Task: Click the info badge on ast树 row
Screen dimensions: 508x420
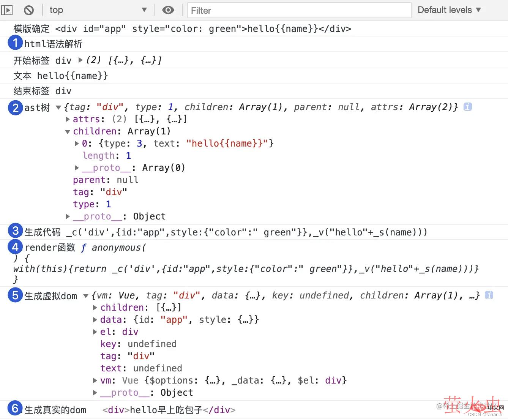Action: [x=468, y=107]
